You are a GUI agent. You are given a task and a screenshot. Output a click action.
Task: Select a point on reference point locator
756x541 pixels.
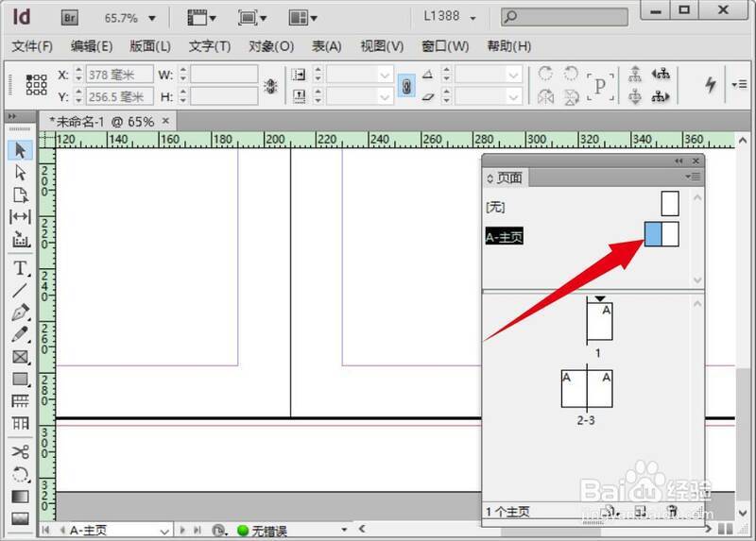[x=36, y=85]
